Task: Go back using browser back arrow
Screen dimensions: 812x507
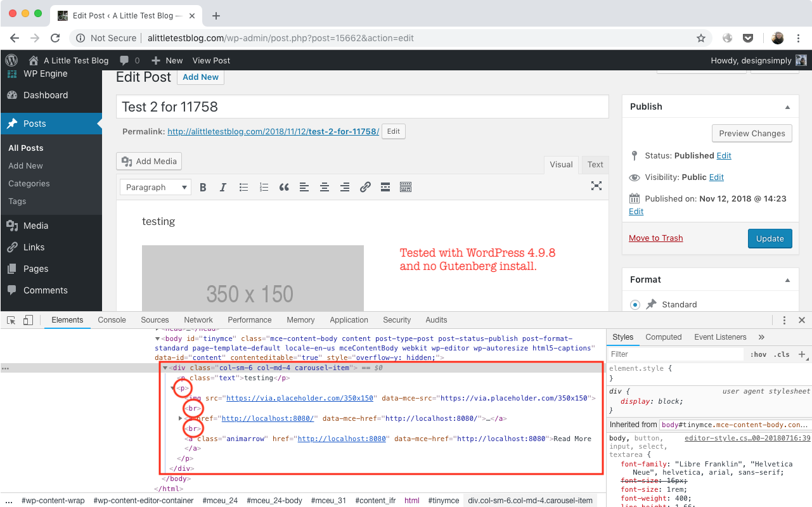Action: click(15, 38)
